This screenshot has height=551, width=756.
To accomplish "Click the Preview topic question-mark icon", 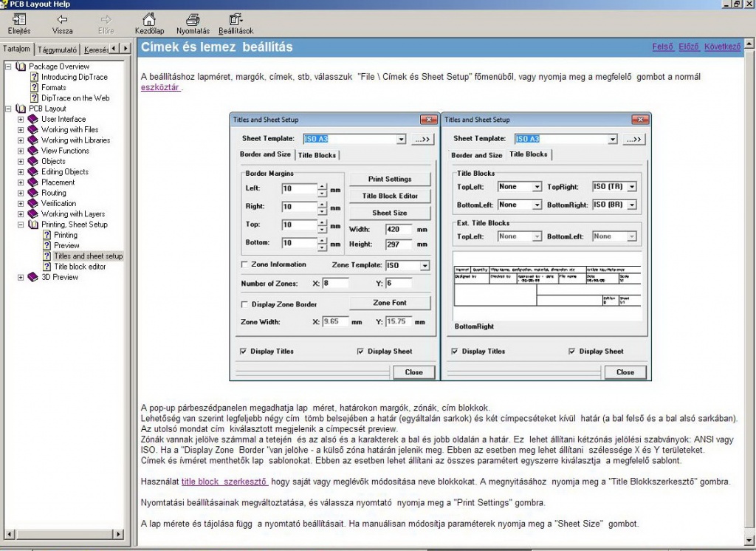I will coord(47,245).
